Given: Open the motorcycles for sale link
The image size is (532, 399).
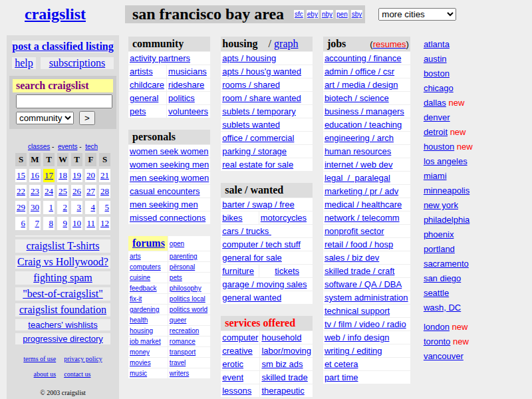Looking at the screenshot, I should tap(283, 218).
